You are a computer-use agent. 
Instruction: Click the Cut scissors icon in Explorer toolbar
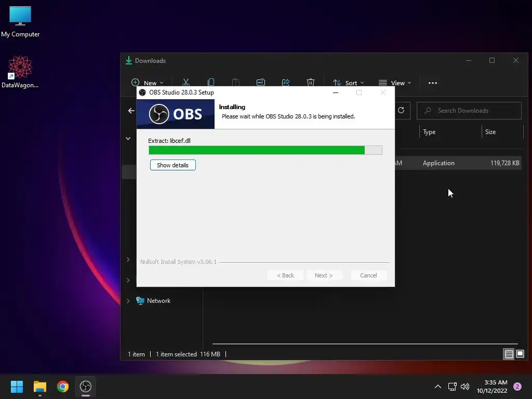pyautogui.click(x=185, y=83)
